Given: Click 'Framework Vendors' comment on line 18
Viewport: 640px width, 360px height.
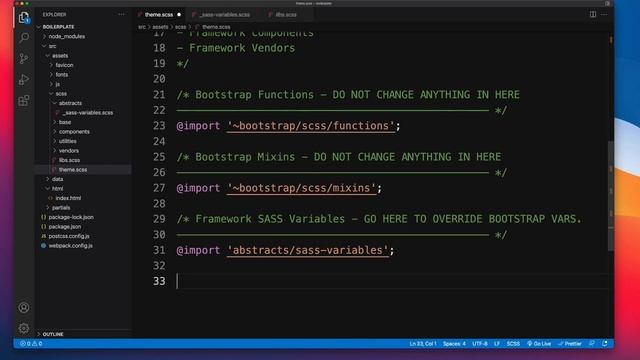Looking at the screenshot, I should tap(242, 48).
